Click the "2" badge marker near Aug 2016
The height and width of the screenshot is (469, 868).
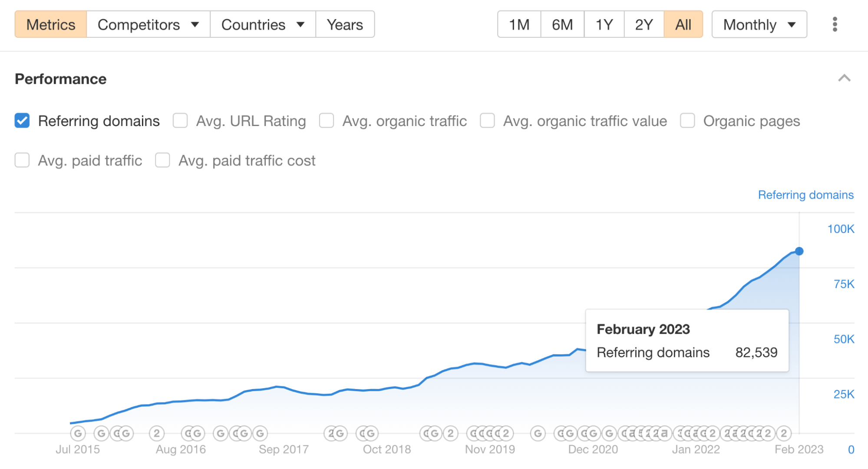pos(157,433)
